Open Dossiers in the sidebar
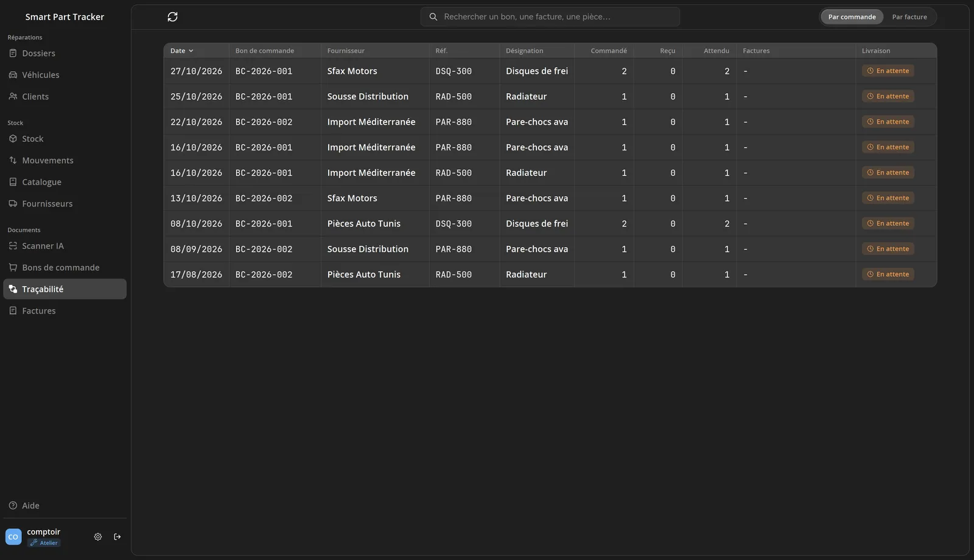The image size is (974, 560). pyautogui.click(x=65, y=54)
